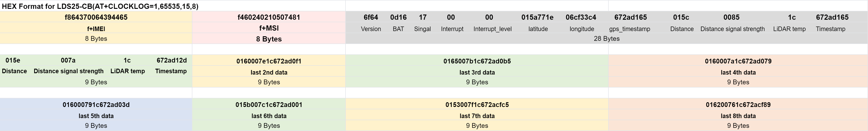This screenshot has height=131, width=868.
Task: Select the 6f64 Version value
Action: click(371, 17)
